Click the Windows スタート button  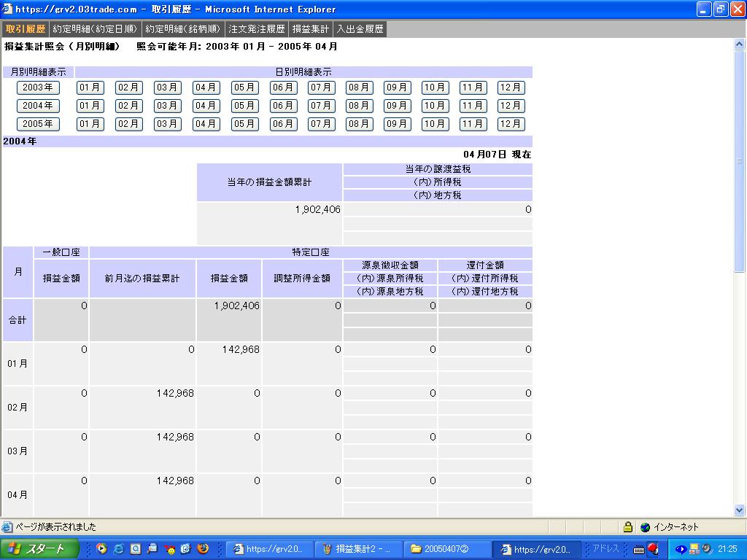39,549
